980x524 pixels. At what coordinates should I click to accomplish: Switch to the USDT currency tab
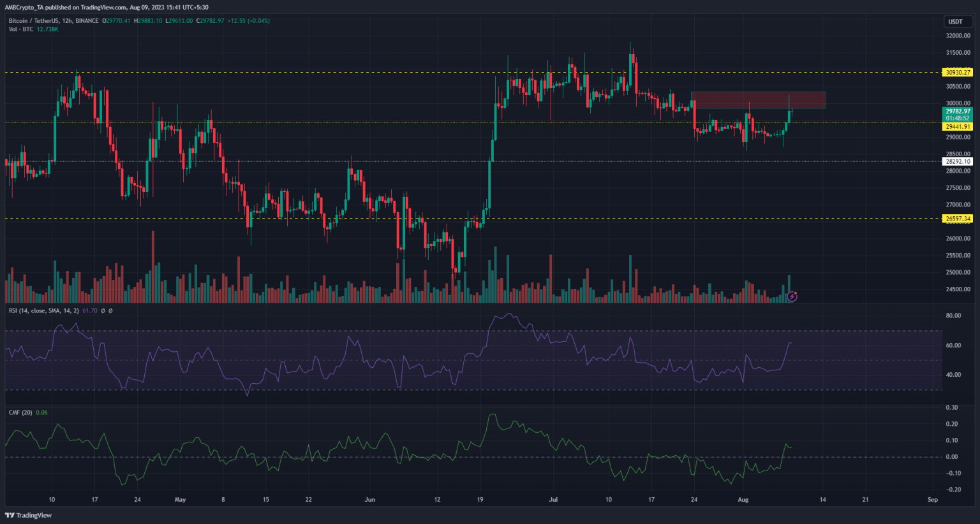956,21
